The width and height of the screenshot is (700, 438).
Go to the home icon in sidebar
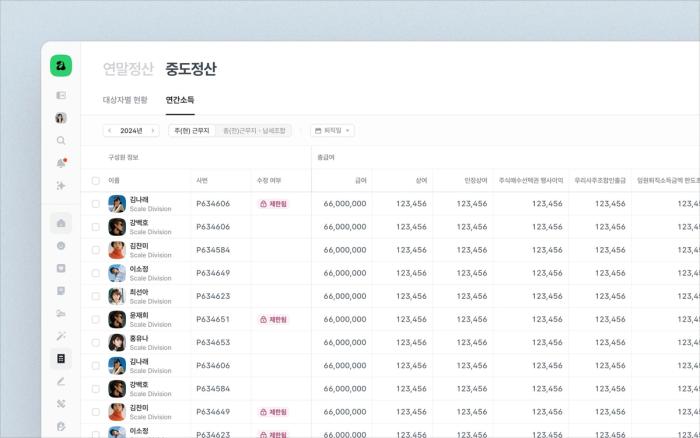click(x=61, y=223)
